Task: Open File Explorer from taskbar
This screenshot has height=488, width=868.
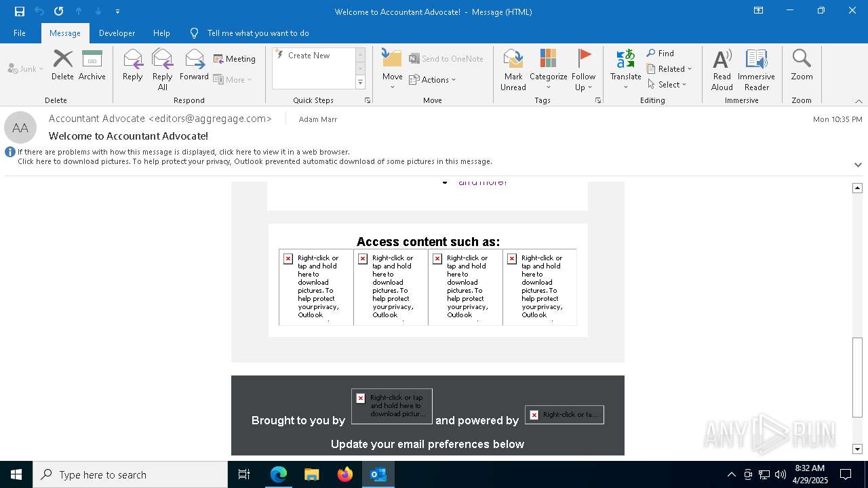Action: pos(312,474)
